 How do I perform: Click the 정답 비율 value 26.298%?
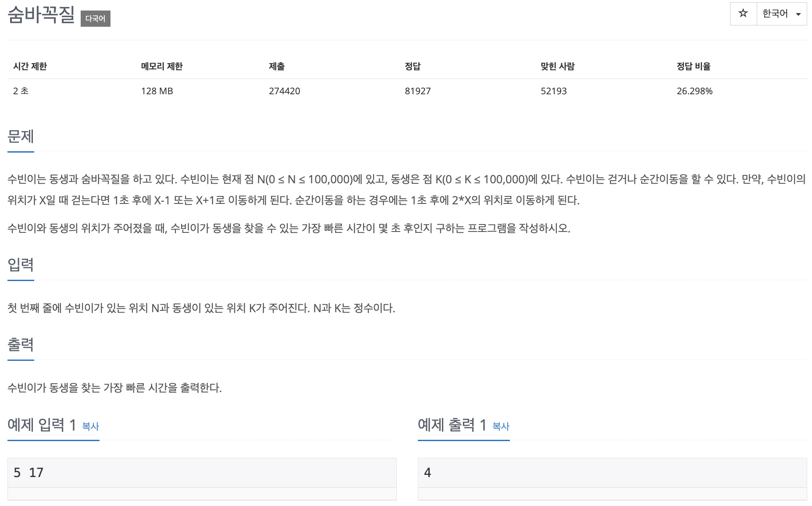coord(694,91)
